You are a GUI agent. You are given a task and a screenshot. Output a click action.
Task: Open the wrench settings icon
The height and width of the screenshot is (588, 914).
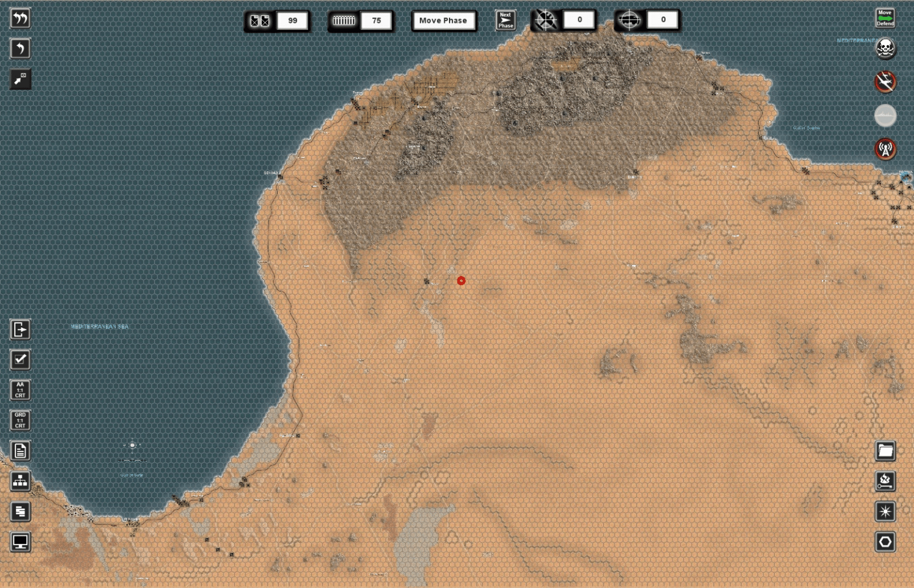click(x=886, y=481)
